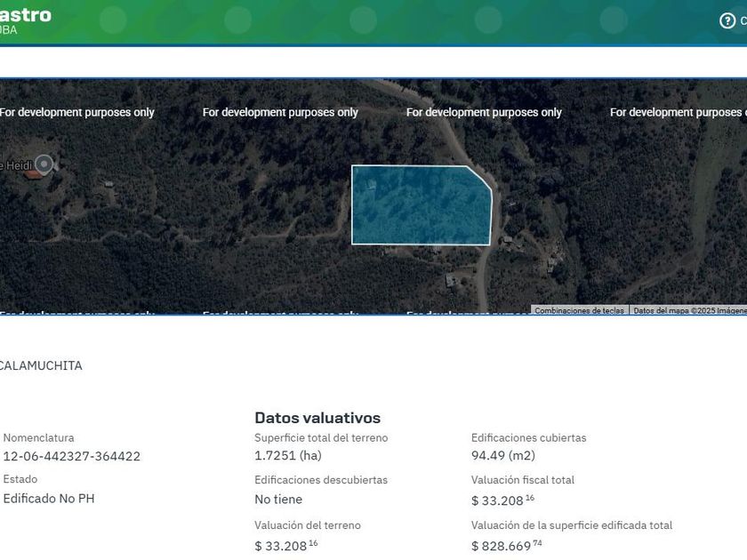Select nomenclatura value 12-06-442327-364422
The width and height of the screenshot is (747, 560).
coord(71,457)
